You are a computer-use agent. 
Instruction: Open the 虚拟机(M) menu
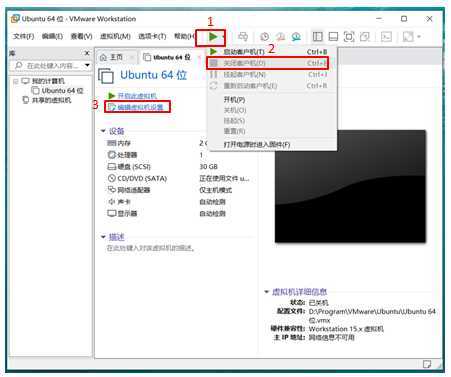click(115, 36)
